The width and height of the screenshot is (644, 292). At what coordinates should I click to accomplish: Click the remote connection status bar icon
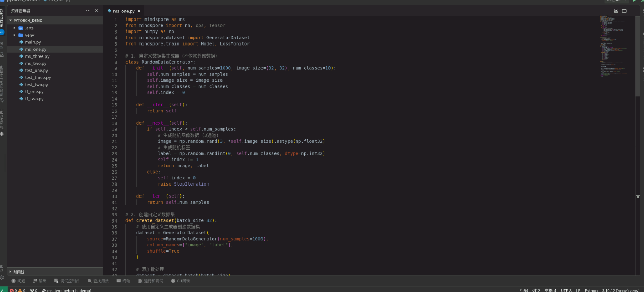tap(3, 290)
